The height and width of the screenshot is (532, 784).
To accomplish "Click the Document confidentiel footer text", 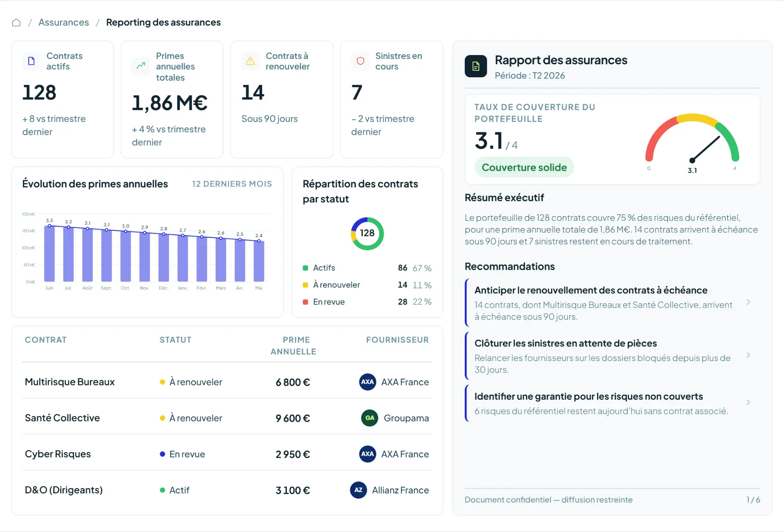I will (549, 499).
